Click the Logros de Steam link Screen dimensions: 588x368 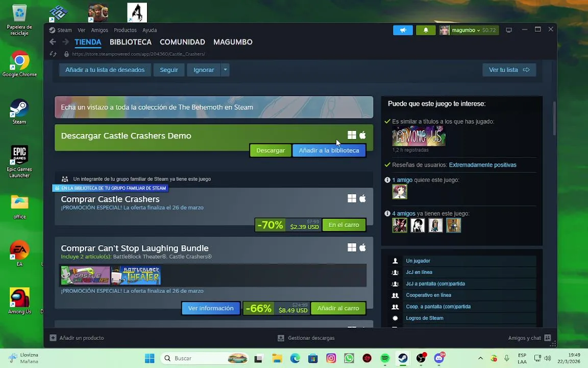point(425,318)
